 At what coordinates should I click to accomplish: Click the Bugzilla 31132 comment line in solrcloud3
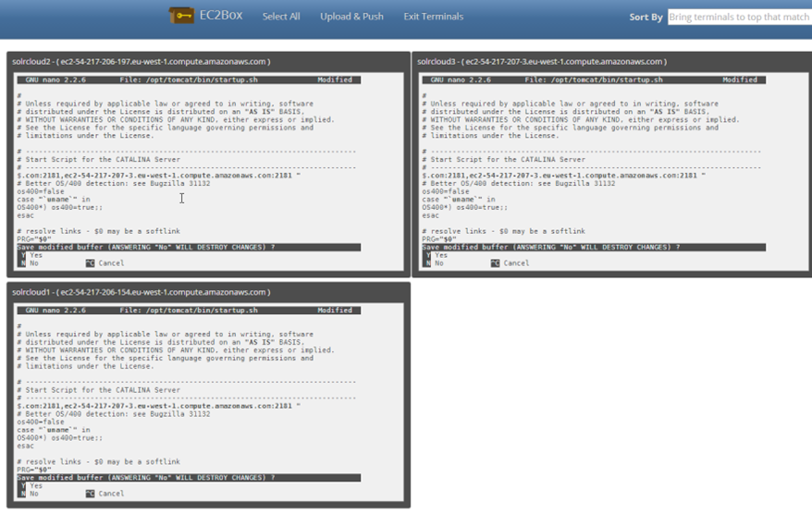coord(519,183)
